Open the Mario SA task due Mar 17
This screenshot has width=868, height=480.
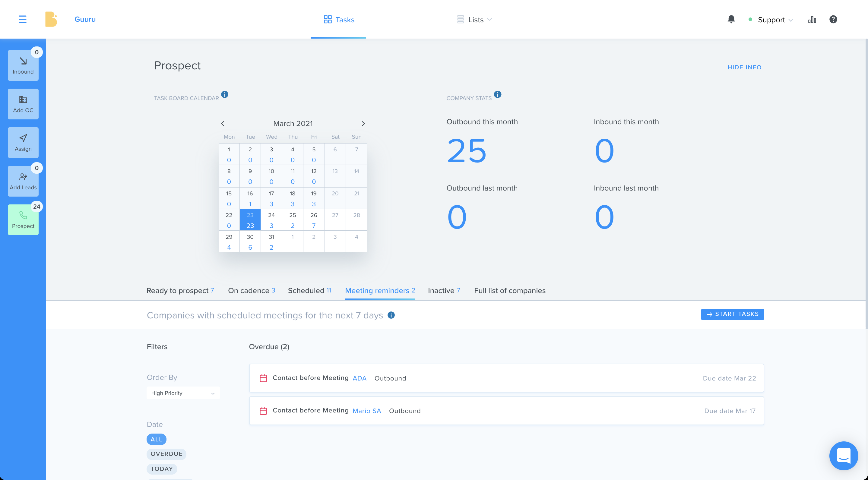tap(506, 411)
